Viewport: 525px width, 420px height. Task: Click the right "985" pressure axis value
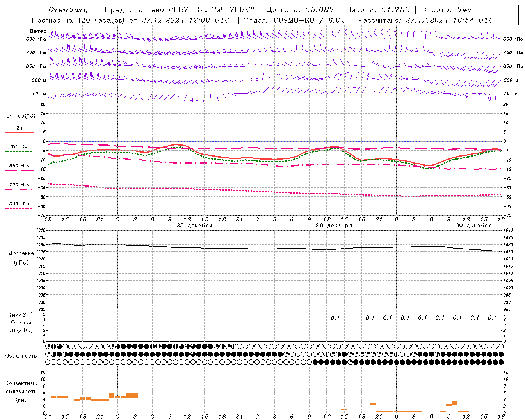click(507, 309)
